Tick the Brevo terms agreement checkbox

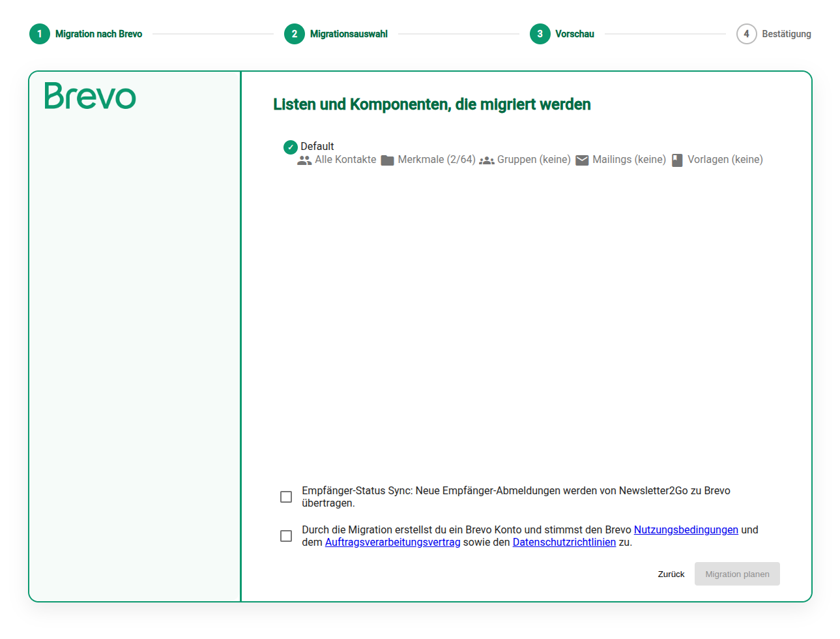click(286, 536)
